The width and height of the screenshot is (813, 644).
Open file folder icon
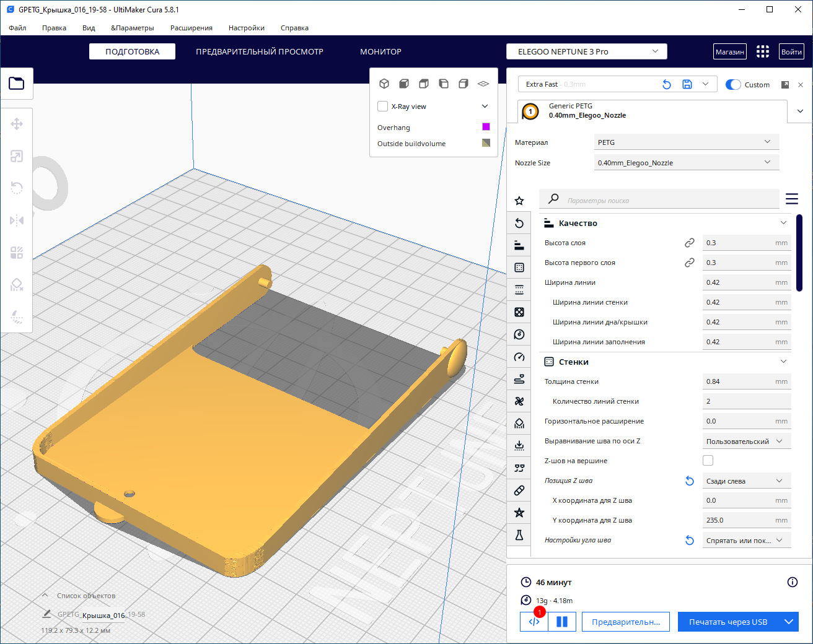[17, 83]
